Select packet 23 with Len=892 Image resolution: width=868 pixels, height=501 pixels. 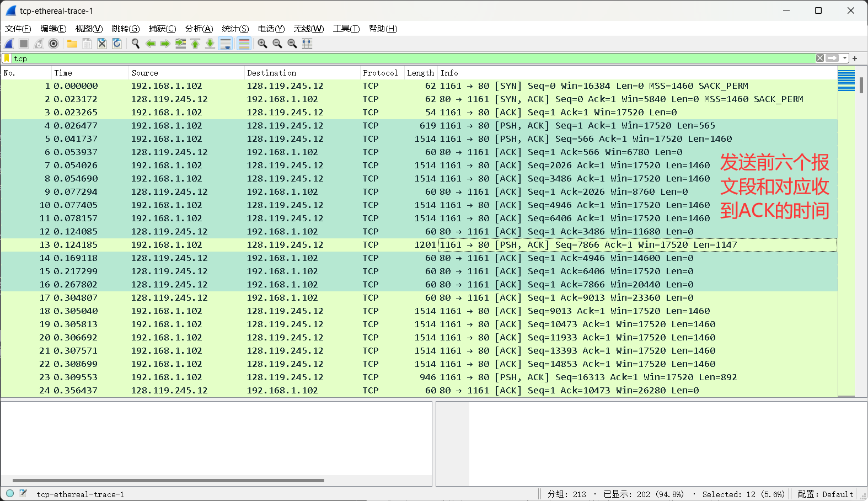[x=419, y=377]
